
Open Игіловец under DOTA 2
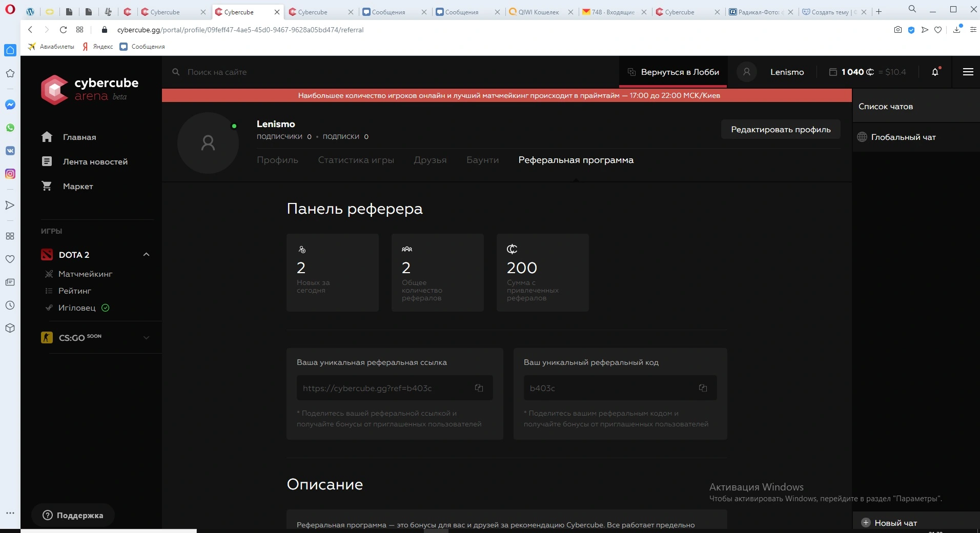click(x=77, y=307)
